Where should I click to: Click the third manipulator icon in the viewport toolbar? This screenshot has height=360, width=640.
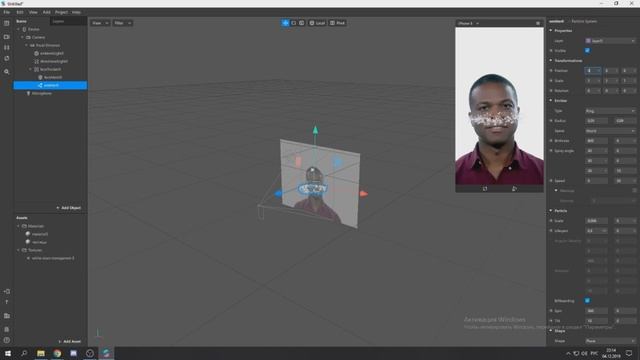[x=302, y=23]
